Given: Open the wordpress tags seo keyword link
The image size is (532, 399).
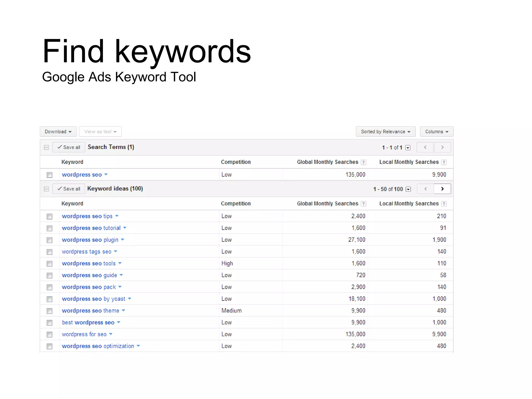Looking at the screenshot, I should tap(87, 251).
